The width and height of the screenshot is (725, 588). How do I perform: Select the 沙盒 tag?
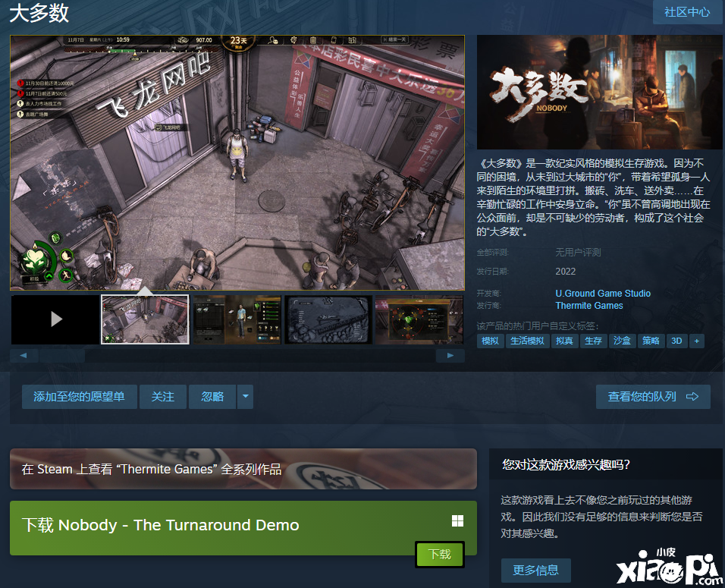point(622,341)
